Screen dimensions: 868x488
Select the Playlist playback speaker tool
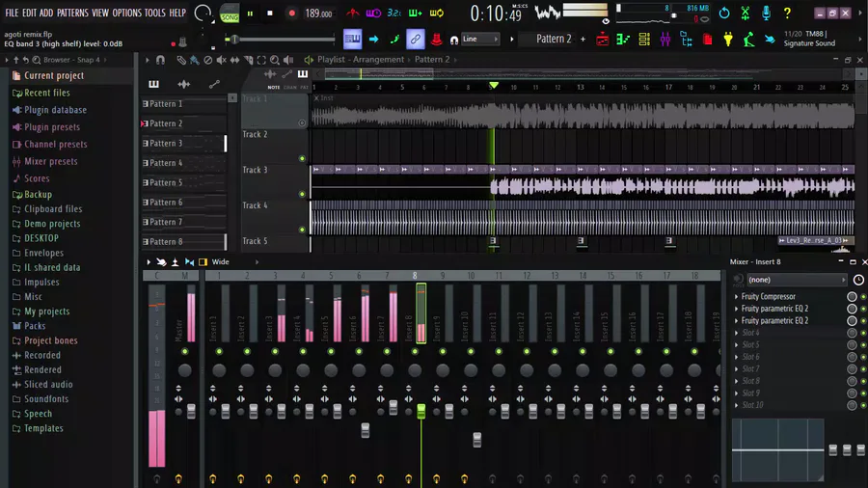288,60
